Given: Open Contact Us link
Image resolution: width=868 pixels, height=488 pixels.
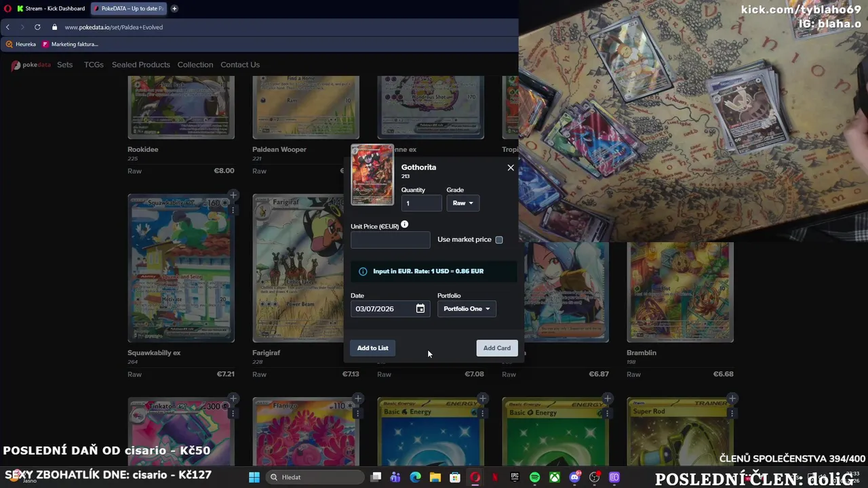Looking at the screenshot, I should [240, 65].
